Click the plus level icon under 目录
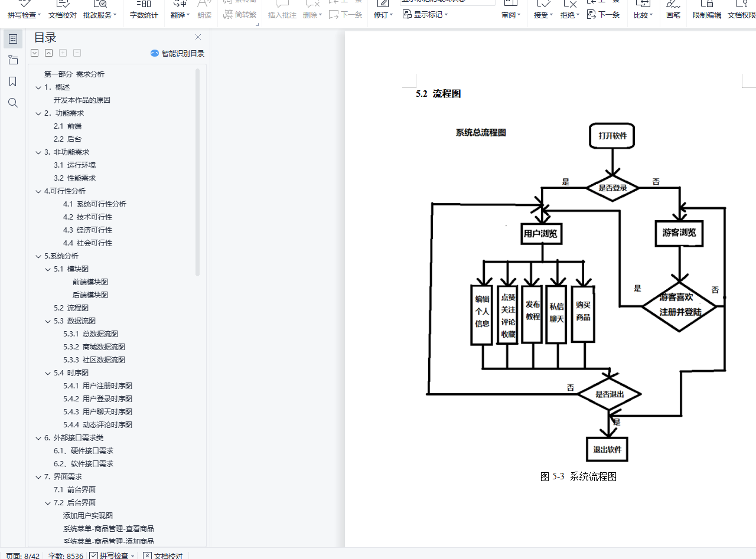The height and width of the screenshot is (559, 756). point(63,53)
